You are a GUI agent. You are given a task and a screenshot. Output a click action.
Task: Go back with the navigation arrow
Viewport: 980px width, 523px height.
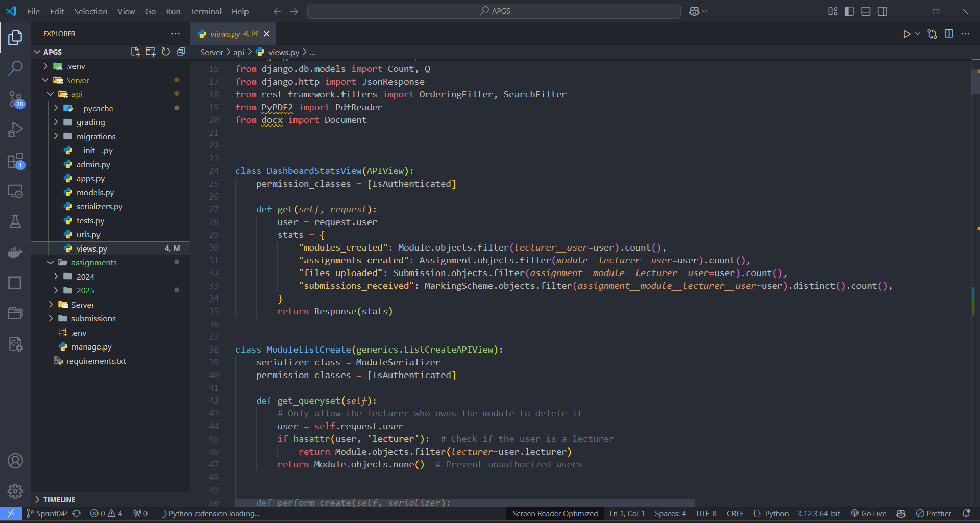(277, 11)
